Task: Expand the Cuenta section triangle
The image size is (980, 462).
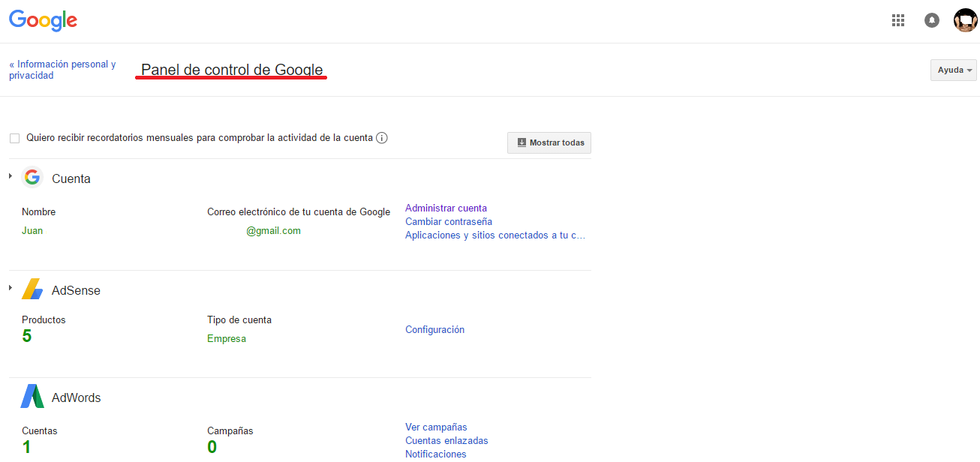Action: tap(11, 175)
